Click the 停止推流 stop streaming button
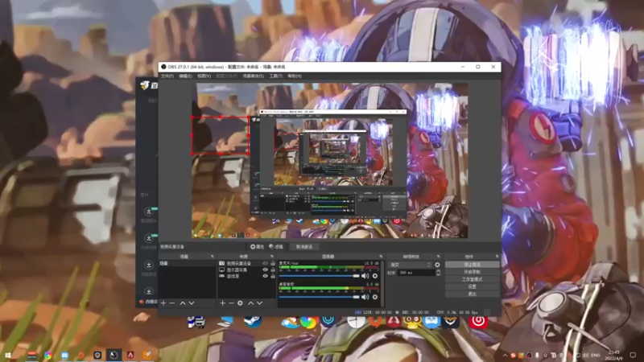The width and height of the screenshot is (644, 362). [x=473, y=265]
